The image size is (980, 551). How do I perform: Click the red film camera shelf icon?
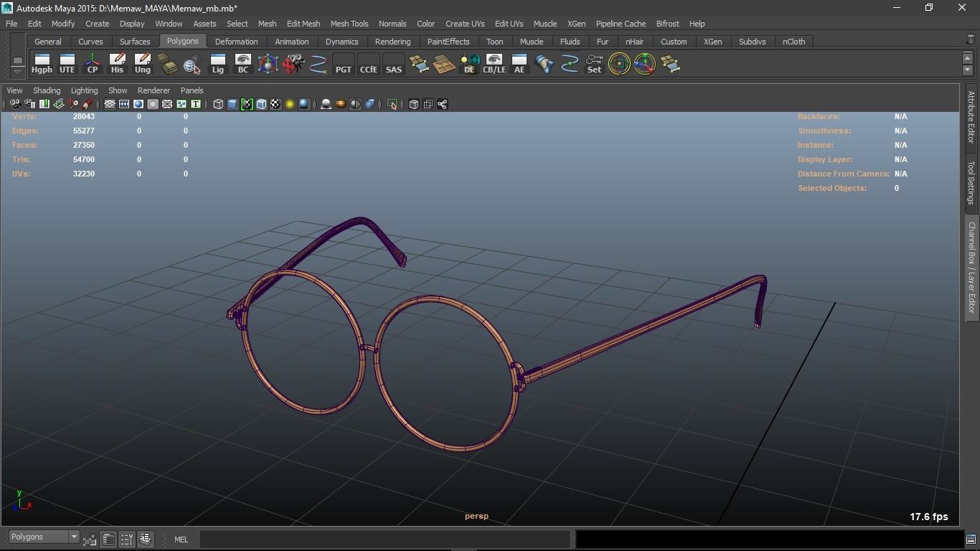click(293, 64)
